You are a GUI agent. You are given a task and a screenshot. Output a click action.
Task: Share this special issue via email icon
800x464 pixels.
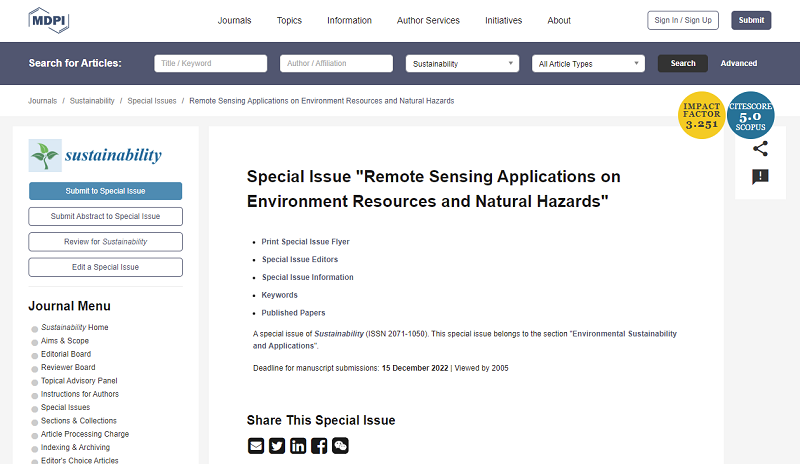click(256, 446)
